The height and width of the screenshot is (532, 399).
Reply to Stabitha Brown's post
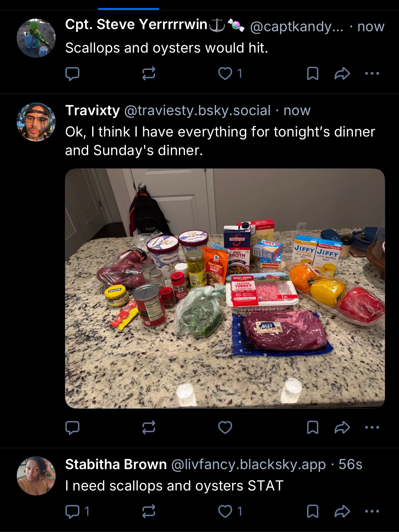(72, 511)
